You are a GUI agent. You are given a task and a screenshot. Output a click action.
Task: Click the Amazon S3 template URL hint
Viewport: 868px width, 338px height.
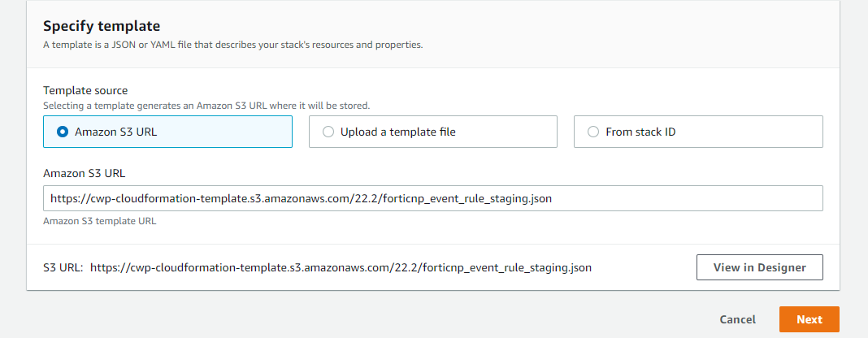click(100, 221)
